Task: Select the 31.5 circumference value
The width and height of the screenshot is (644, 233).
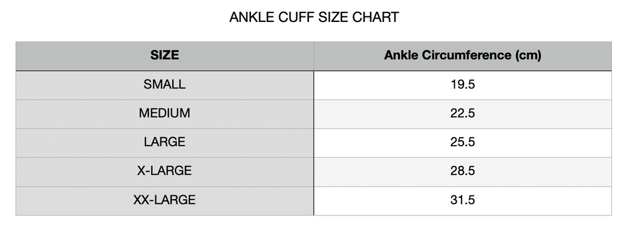Action: [462, 201]
